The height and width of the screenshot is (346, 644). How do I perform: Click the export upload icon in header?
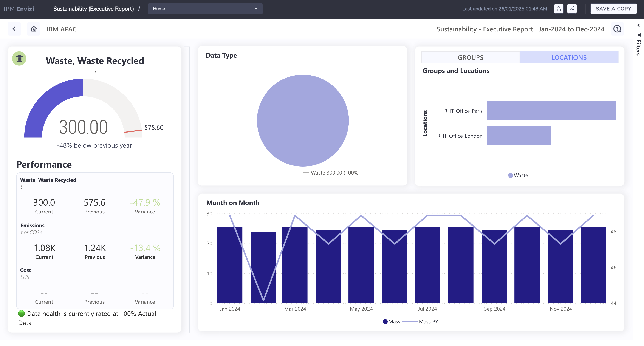[x=559, y=9]
